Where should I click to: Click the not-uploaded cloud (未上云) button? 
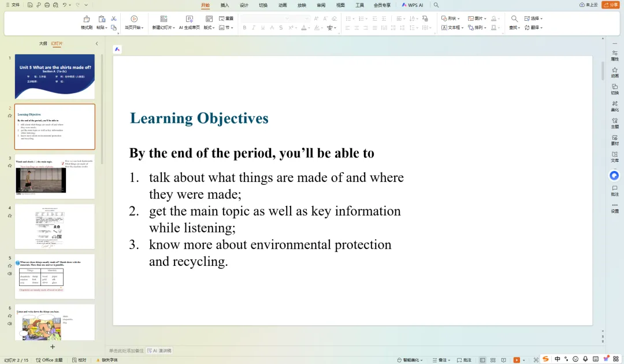[589, 5]
